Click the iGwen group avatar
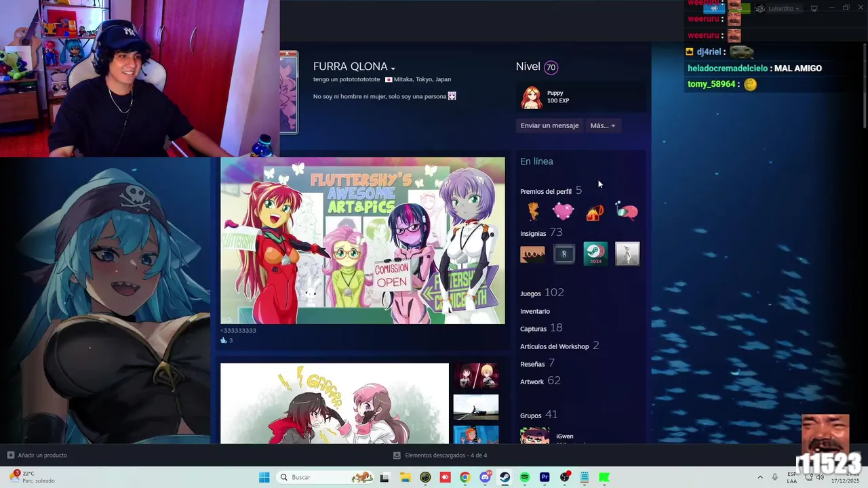The image size is (868, 488). tap(534, 436)
